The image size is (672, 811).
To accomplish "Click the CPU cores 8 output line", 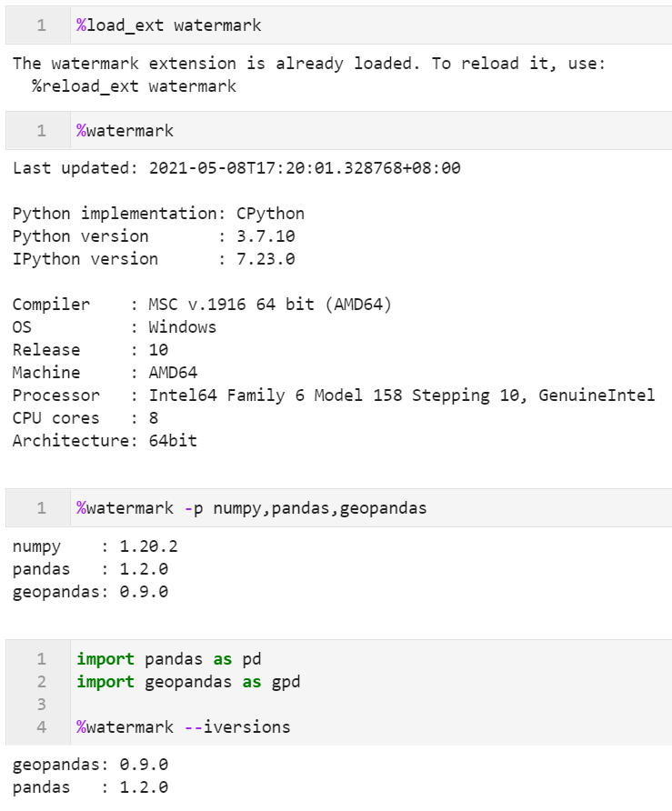I will click(x=85, y=418).
